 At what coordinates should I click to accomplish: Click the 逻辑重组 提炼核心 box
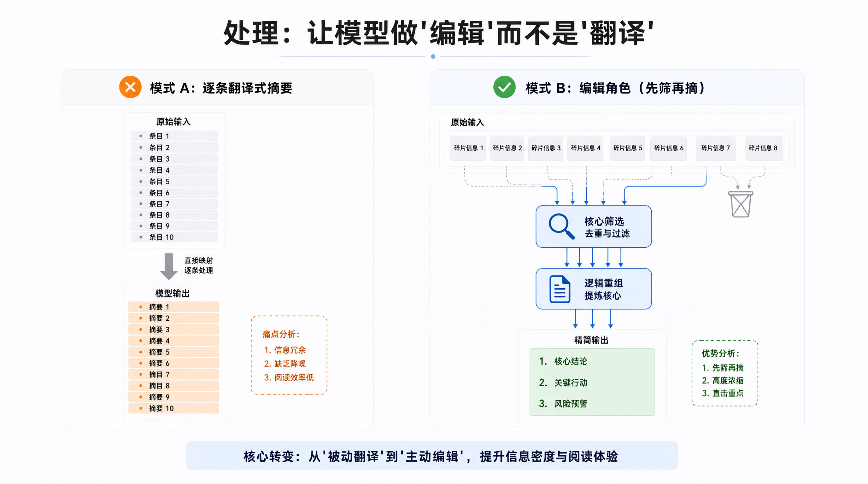click(593, 289)
